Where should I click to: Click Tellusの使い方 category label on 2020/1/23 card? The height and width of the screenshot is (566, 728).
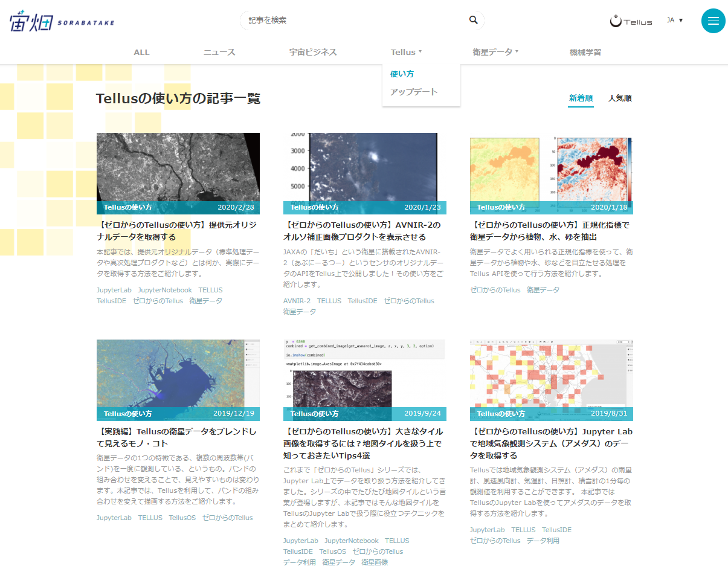(314, 207)
